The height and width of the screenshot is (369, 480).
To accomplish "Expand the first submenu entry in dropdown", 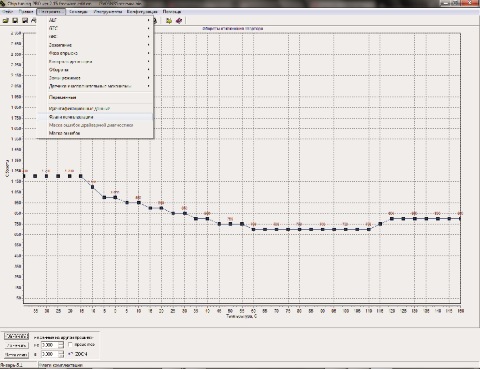I will tap(95, 20).
